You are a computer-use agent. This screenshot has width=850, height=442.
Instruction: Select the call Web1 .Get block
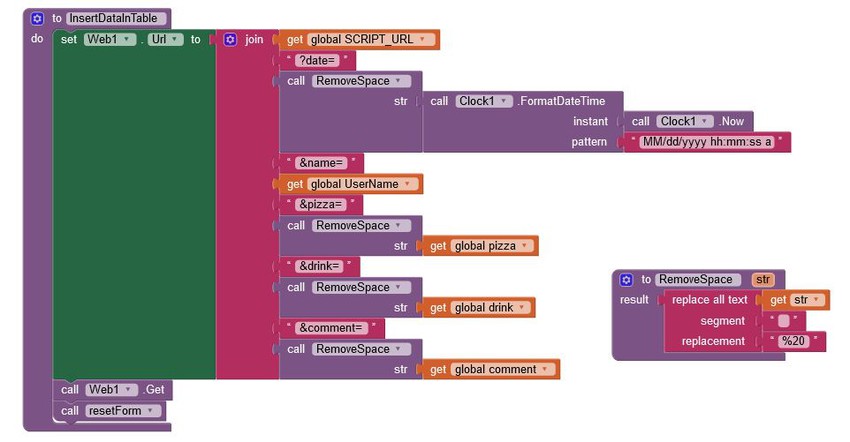tap(113, 389)
